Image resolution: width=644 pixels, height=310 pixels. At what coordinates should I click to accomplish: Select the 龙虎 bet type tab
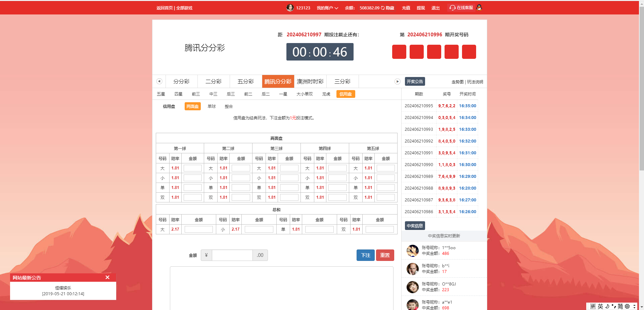coord(326,94)
